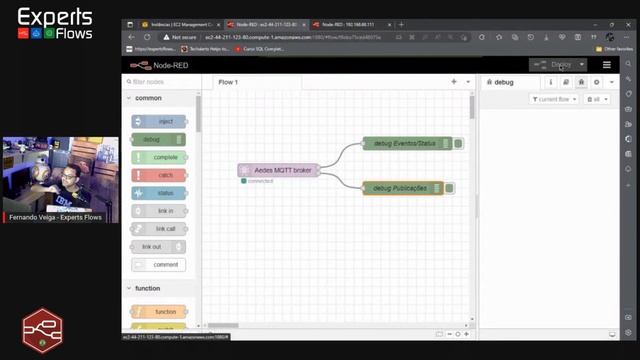Click the browser back arrow
This screenshot has height=360, width=640.
[x=131, y=37]
